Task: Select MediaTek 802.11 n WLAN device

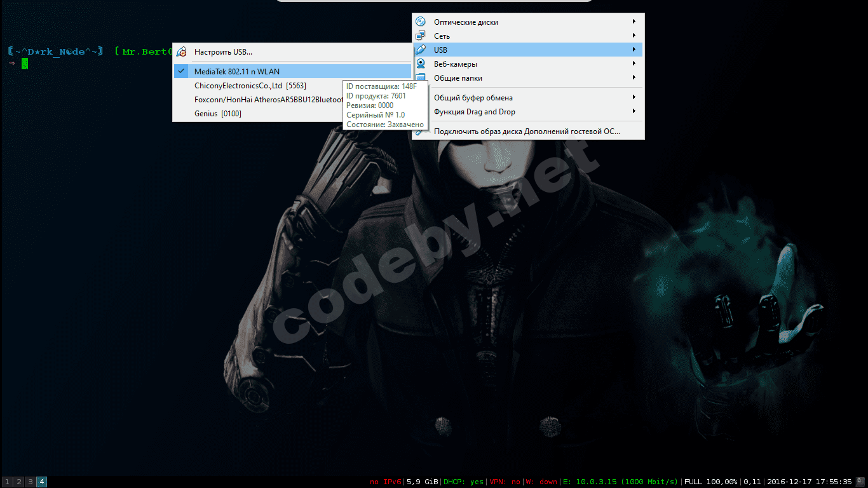Action: [x=292, y=72]
